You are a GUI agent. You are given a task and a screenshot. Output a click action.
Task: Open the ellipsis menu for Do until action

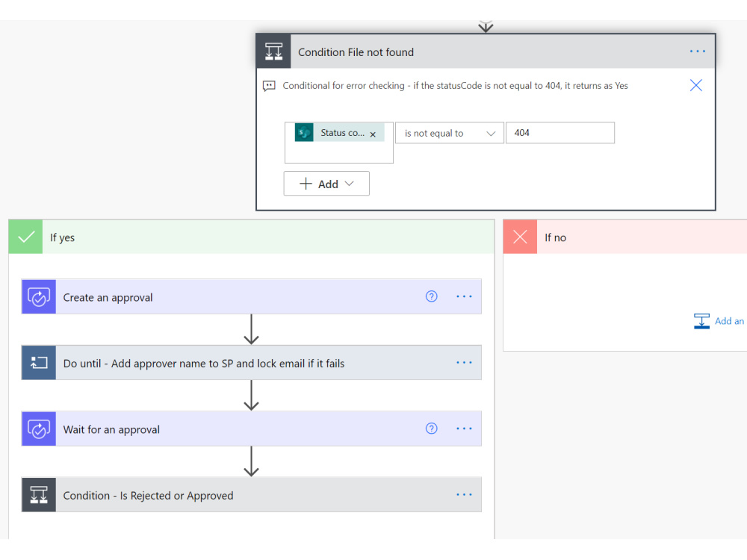coord(464,363)
